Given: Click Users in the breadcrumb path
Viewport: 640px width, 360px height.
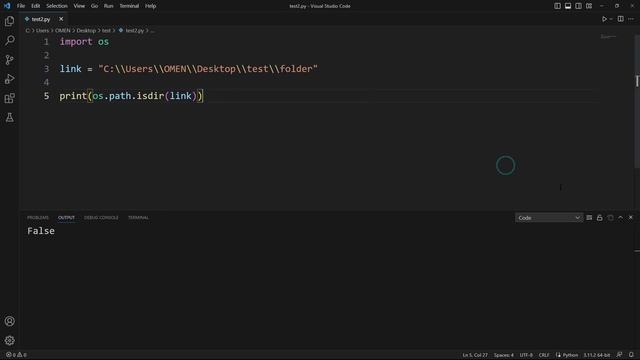Looking at the screenshot, I should 42,31.
